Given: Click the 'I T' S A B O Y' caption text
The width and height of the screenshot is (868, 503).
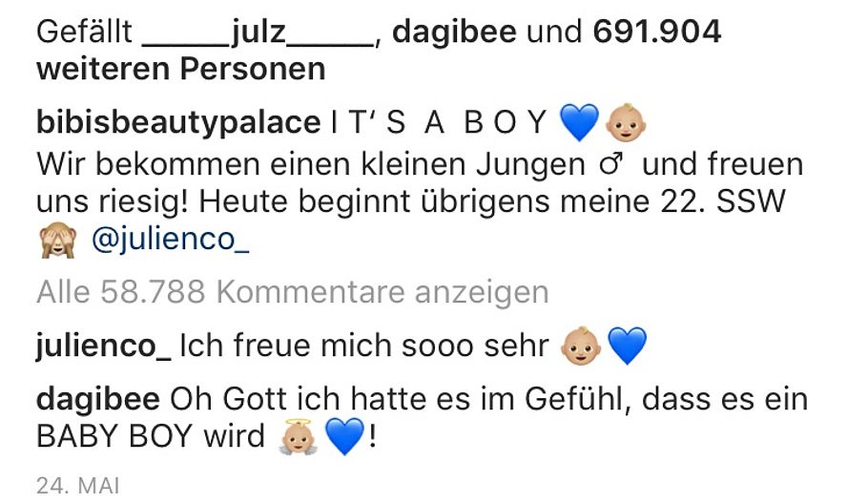Looking at the screenshot, I should [438, 122].
